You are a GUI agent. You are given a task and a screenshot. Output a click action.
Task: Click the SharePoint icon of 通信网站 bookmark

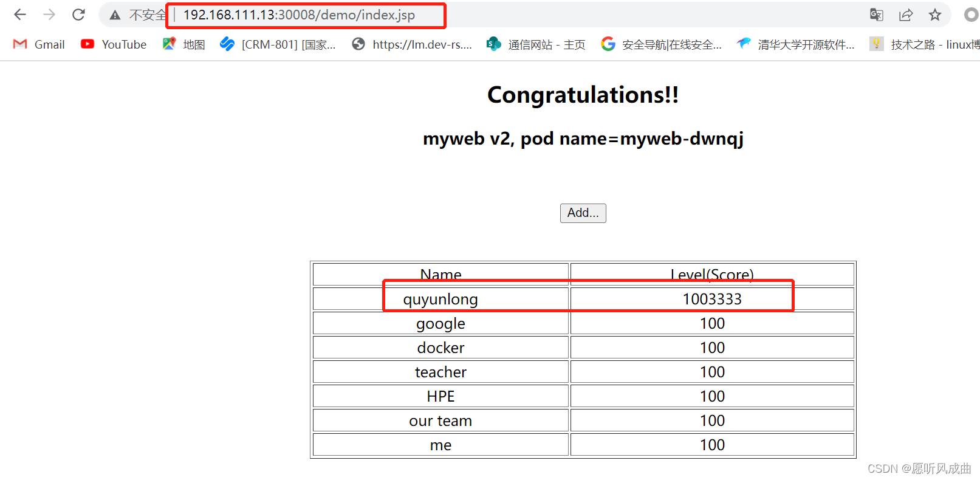coord(494,44)
